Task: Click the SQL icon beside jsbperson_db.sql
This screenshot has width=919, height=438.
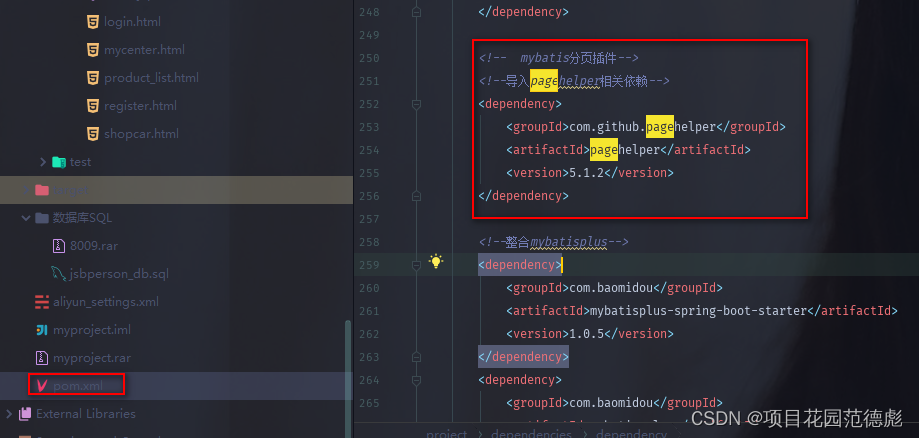Action: click(x=59, y=274)
